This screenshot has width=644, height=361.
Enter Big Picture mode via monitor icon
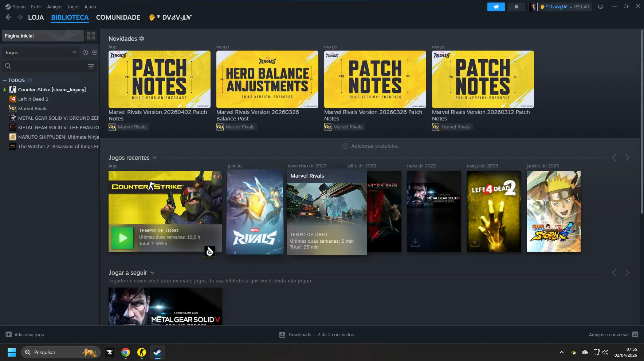point(601,7)
